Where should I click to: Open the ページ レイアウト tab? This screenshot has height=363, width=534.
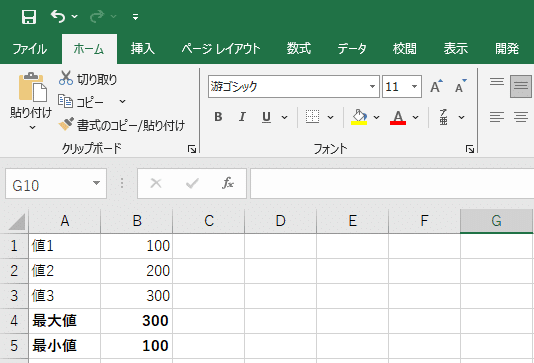tap(221, 49)
